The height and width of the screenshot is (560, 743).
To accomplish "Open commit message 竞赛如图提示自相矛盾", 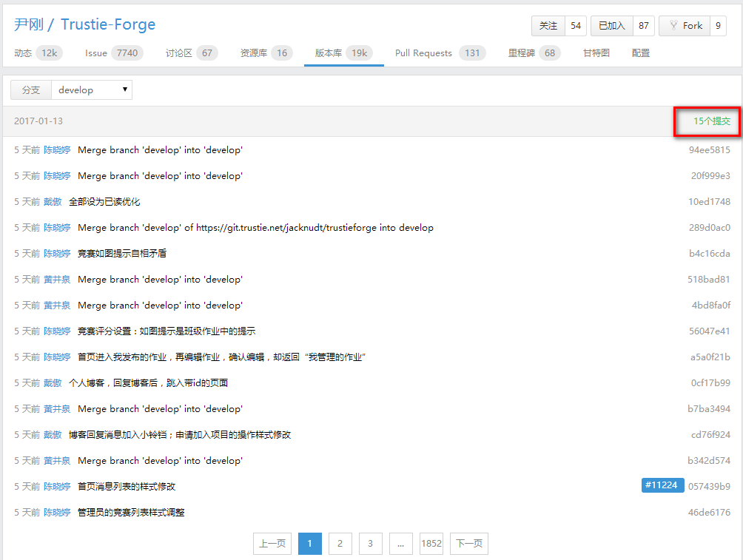I will tap(122, 254).
